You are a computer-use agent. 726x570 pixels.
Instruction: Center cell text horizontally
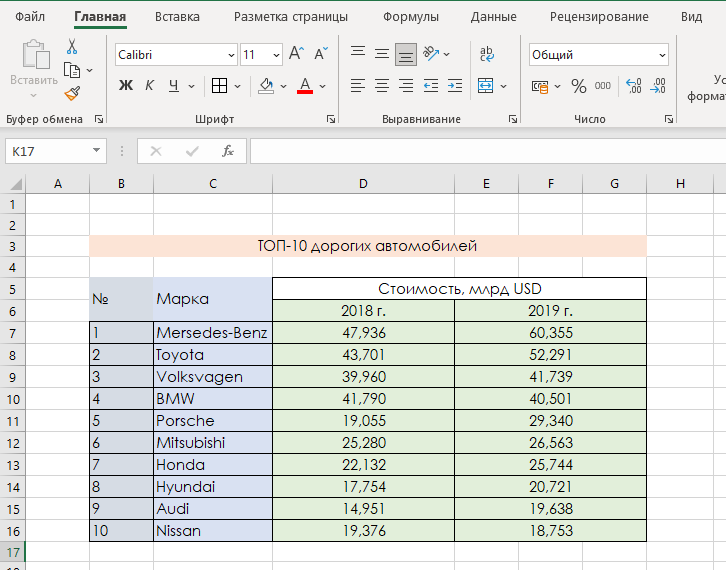tap(382, 86)
